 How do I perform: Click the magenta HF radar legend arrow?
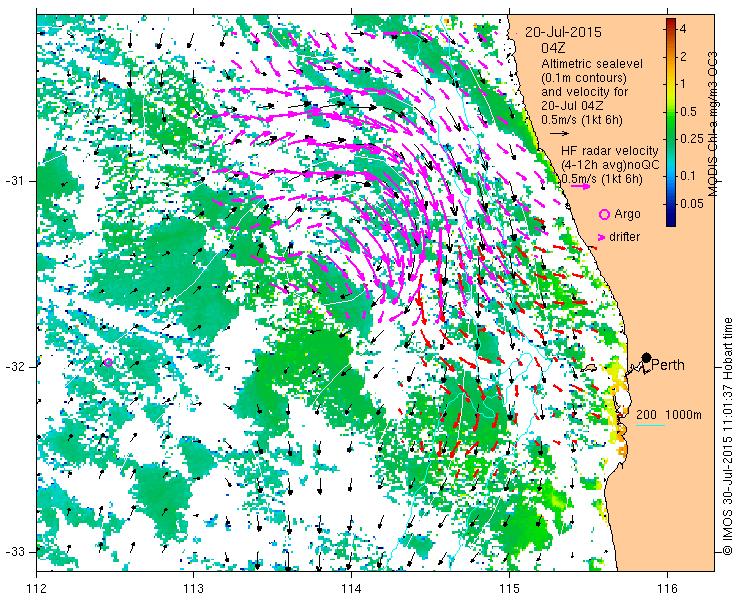point(581,186)
